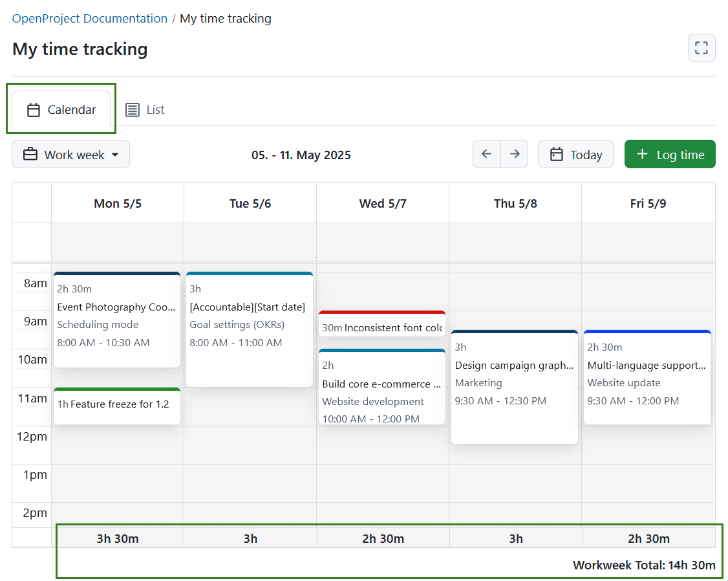Open the Event Photography time entry
728x581 pixels.
(x=117, y=320)
